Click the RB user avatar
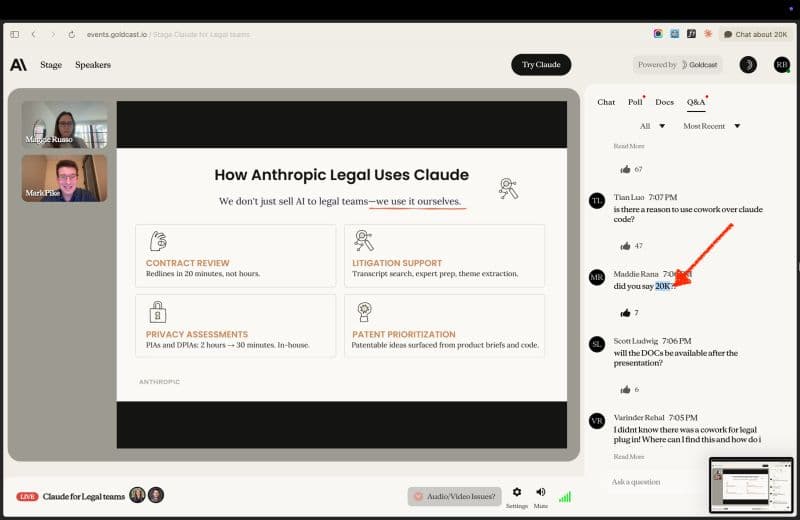This screenshot has height=520, width=800. [781, 65]
